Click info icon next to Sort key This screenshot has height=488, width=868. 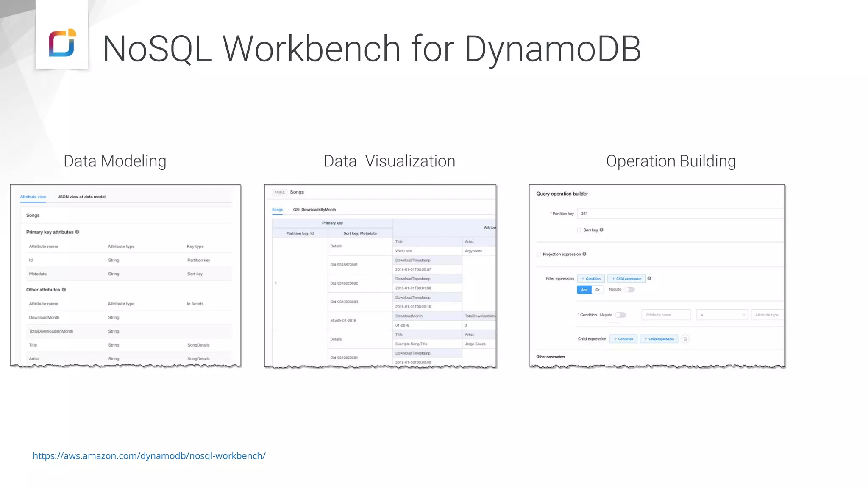pyautogui.click(x=601, y=230)
